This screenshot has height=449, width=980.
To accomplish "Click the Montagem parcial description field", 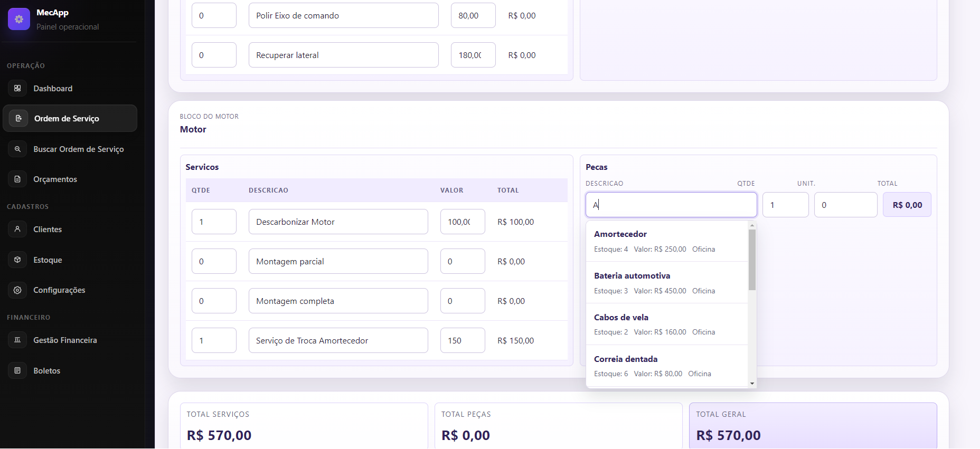I will pyautogui.click(x=338, y=261).
